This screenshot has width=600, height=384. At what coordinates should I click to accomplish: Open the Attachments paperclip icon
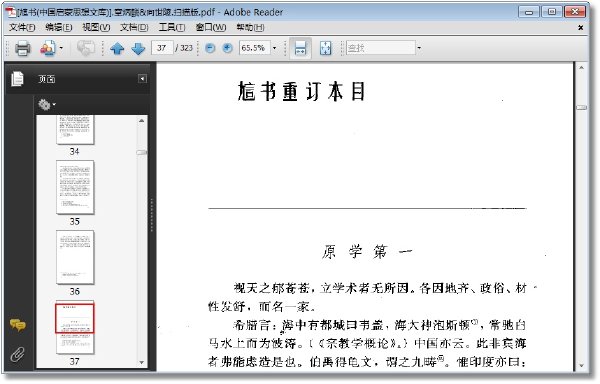tap(17, 355)
